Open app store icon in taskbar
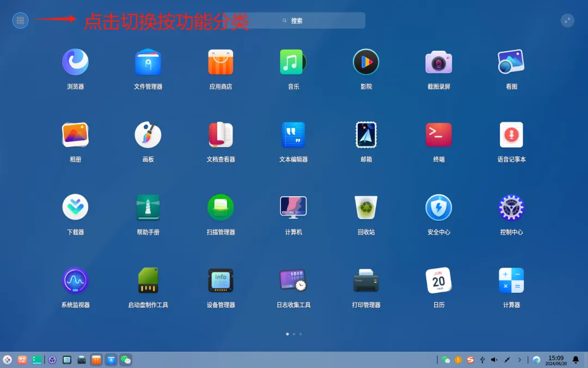Image resolution: width=588 pixels, height=368 pixels. click(x=96, y=360)
